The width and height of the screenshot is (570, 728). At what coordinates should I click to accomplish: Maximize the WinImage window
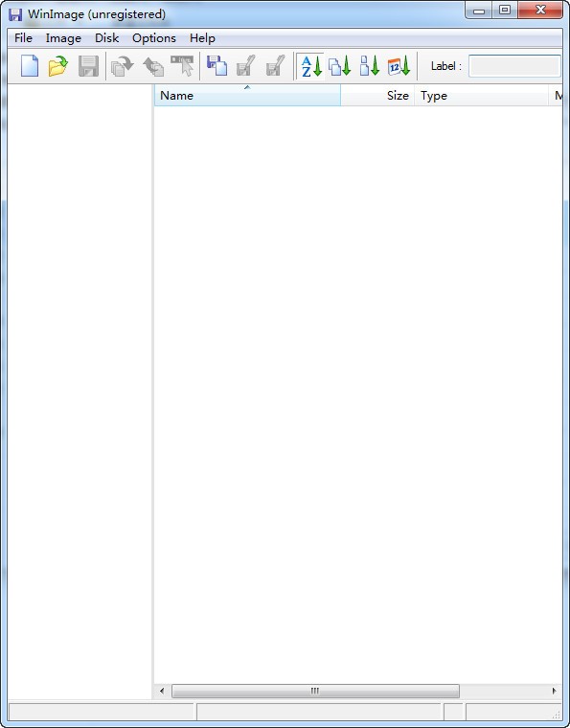pos(505,10)
